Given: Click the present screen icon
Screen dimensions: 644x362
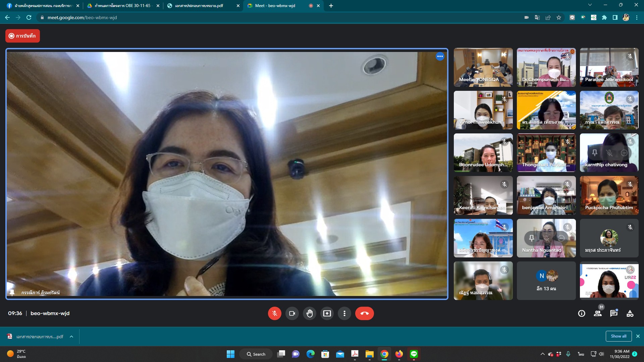Looking at the screenshot, I should (327, 313).
